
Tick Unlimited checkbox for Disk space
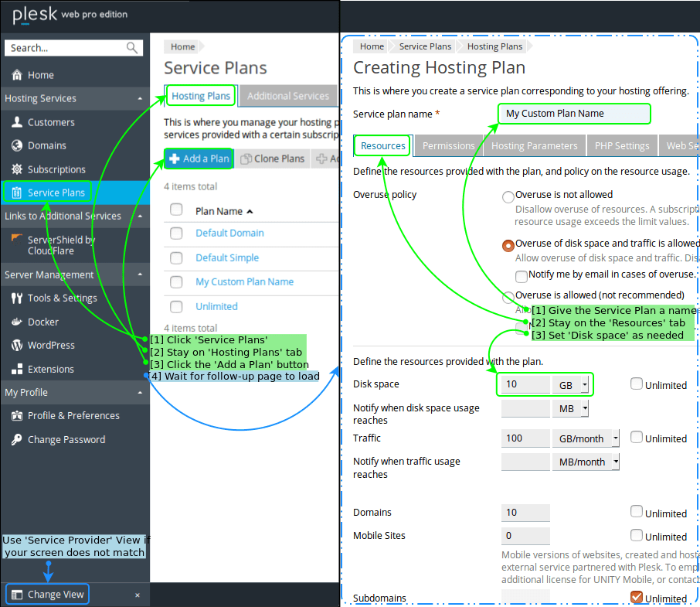(x=637, y=384)
